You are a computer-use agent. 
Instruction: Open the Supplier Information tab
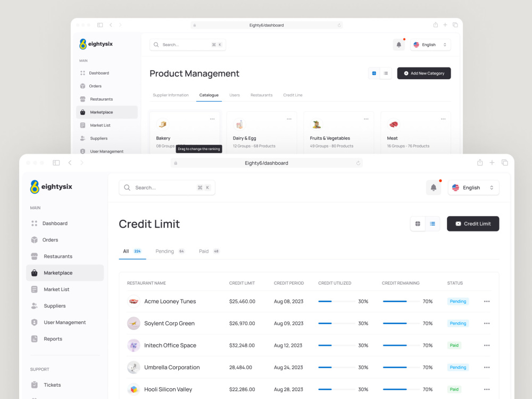171,95
